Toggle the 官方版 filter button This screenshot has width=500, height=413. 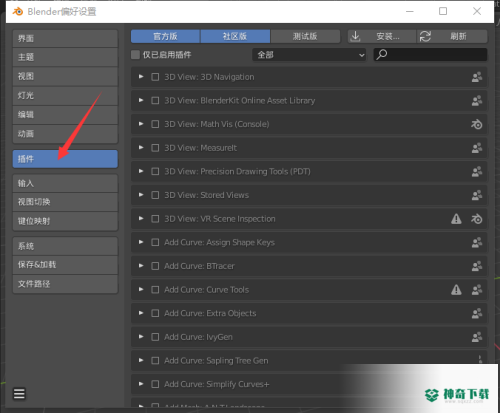165,36
